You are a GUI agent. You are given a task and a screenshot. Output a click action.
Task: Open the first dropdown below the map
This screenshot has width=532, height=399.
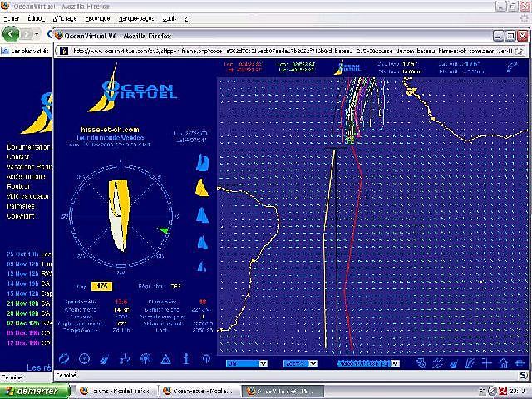pyautogui.click(x=247, y=363)
